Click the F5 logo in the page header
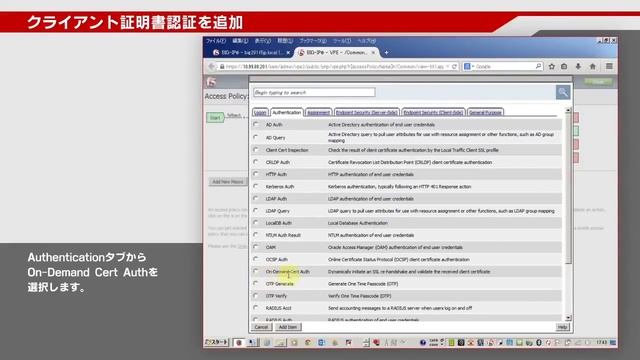 coord(211,82)
